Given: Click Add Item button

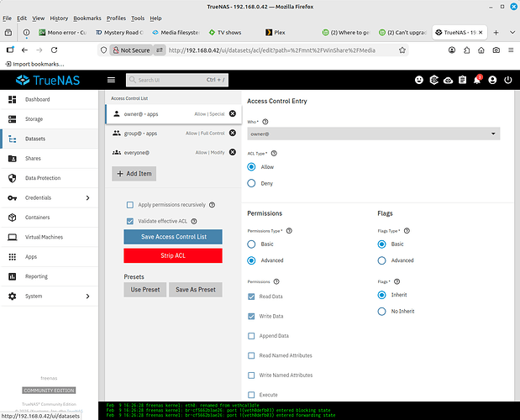Looking at the screenshot, I should [x=134, y=174].
